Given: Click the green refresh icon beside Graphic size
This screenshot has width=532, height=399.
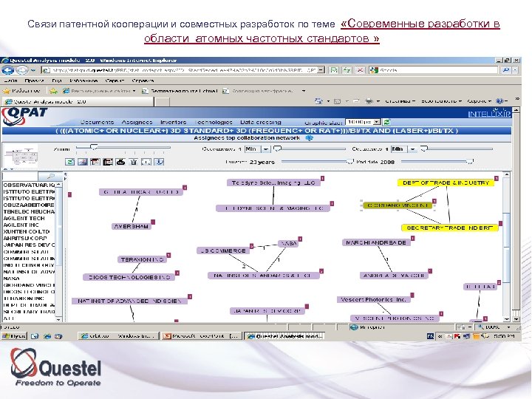Looking at the screenshot, I should point(386,122).
